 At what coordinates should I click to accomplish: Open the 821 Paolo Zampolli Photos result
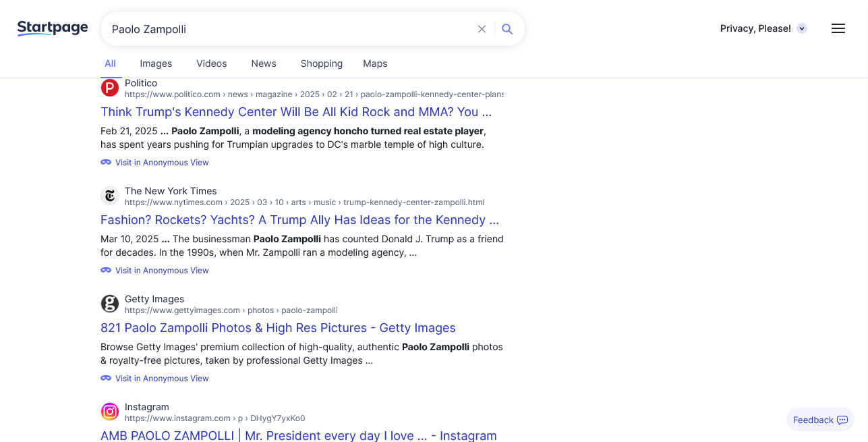(278, 328)
